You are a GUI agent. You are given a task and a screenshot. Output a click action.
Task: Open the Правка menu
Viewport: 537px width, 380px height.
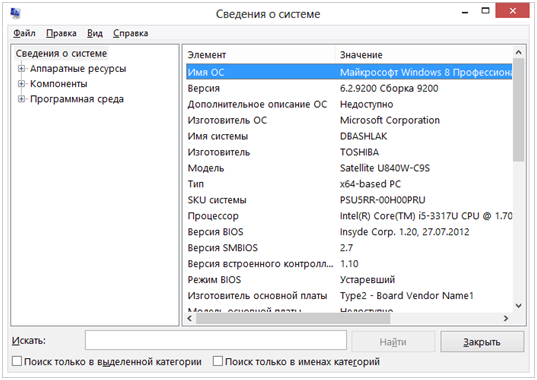tap(61, 33)
